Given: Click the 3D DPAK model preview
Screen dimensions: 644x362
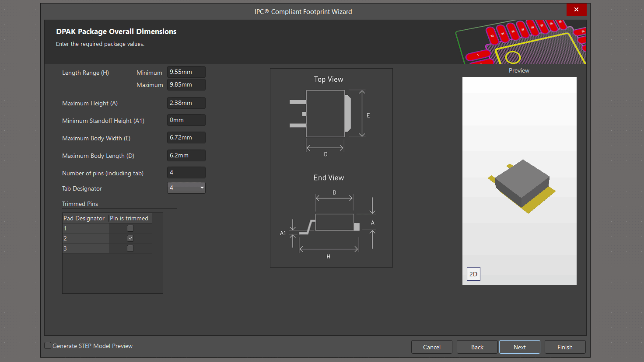Looking at the screenshot, I should (x=522, y=186).
